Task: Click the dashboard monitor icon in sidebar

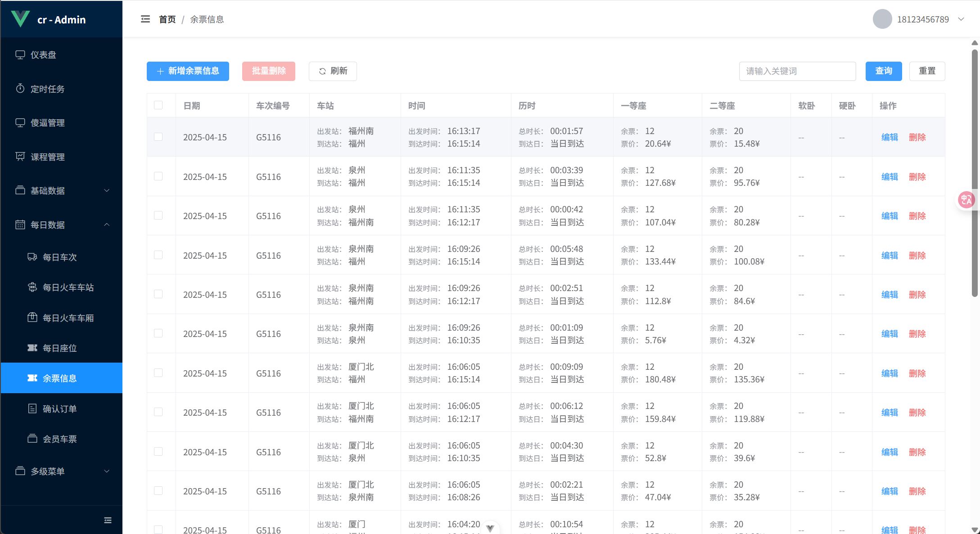Action: pyautogui.click(x=20, y=55)
